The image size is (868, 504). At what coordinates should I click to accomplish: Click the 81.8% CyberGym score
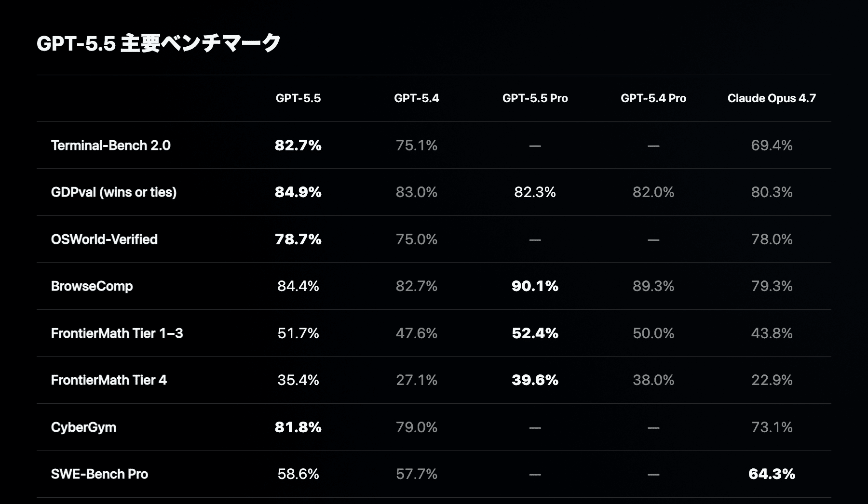click(298, 427)
